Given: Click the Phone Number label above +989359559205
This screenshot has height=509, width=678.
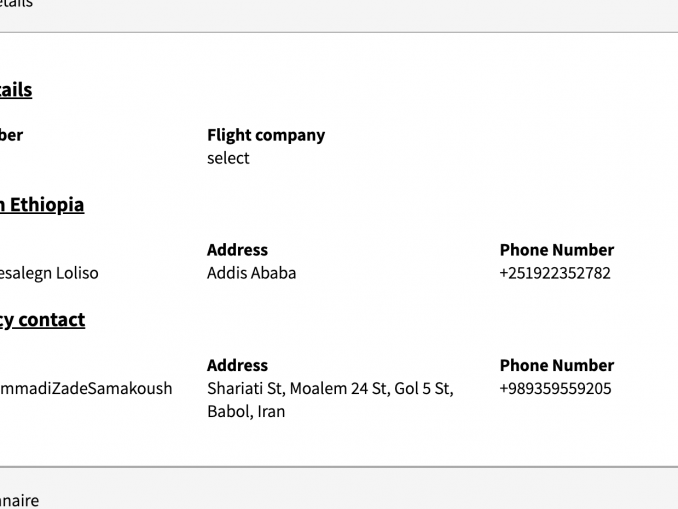Looking at the screenshot, I should click(556, 365).
